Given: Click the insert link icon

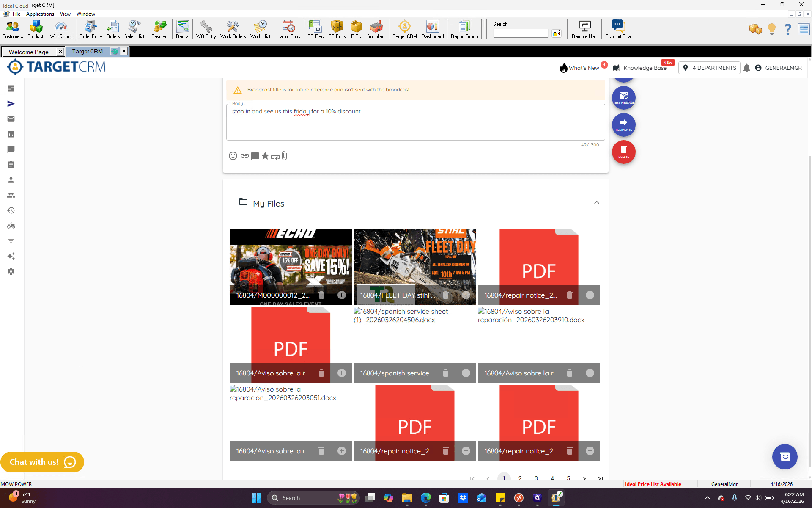Looking at the screenshot, I should pos(244,156).
